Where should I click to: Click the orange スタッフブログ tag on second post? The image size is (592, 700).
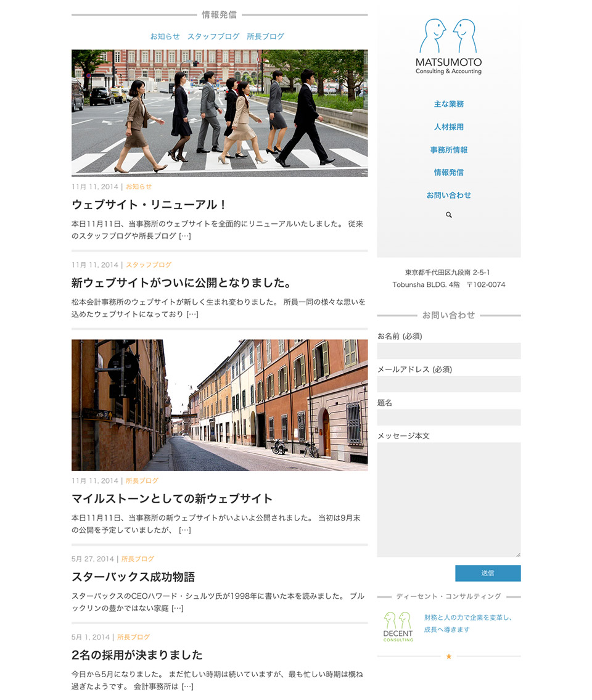click(149, 265)
